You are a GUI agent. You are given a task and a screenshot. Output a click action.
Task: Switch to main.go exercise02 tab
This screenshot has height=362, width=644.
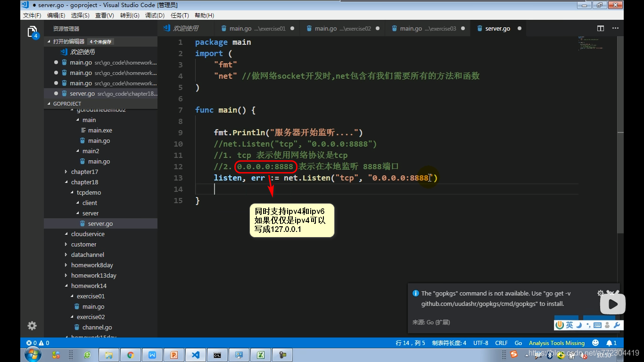[x=343, y=28]
